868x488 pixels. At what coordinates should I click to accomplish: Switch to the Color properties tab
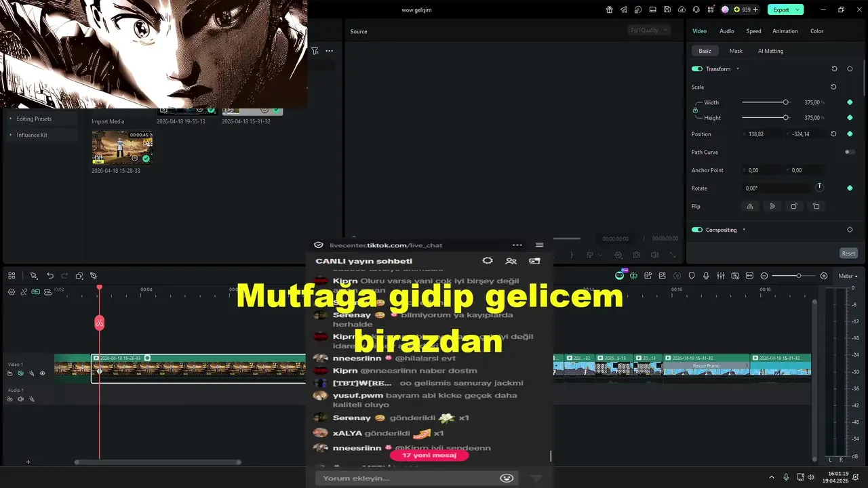pos(816,31)
